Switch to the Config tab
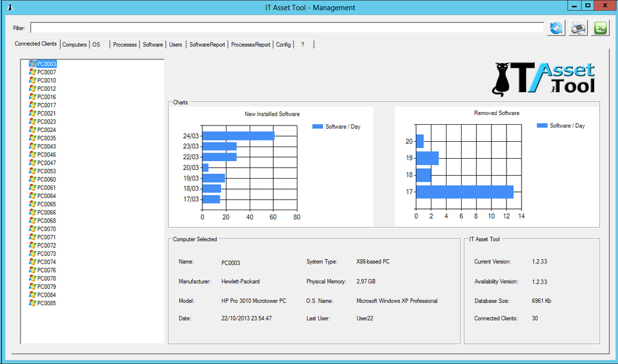618x364 pixels. pyautogui.click(x=284, y=44)
